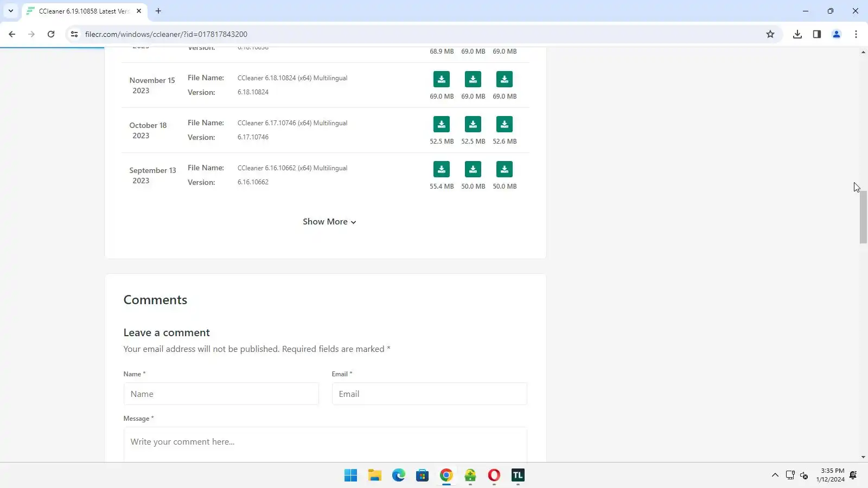Click middle download icon in October 18 row
868x488 pixels.
[x=473, y=124]
